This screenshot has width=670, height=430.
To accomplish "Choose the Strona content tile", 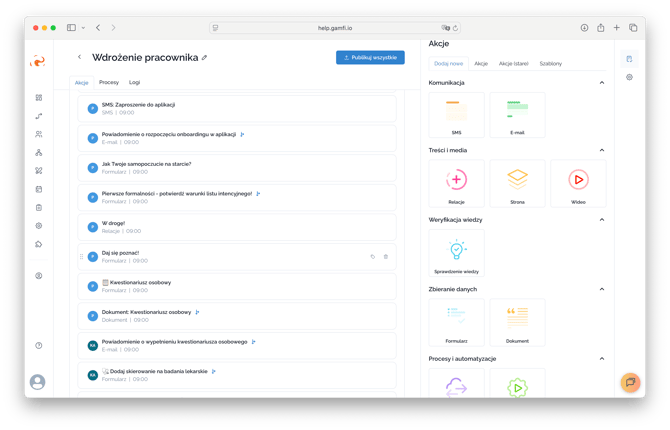I will coord(517,183).
